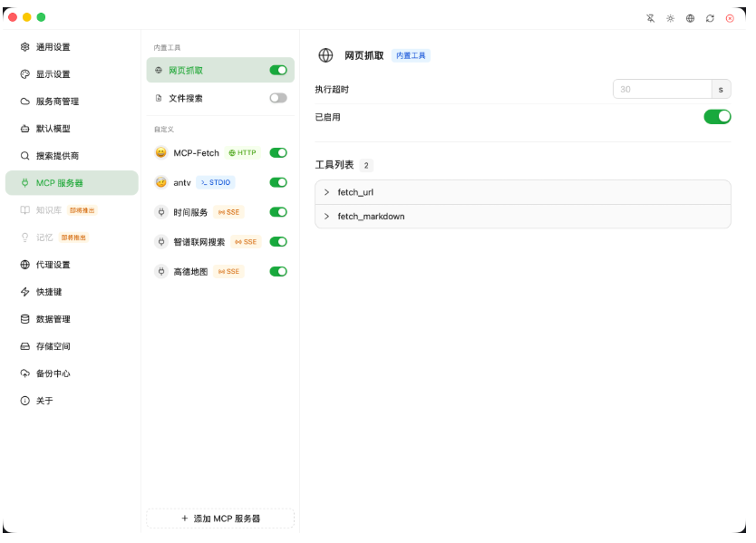This screenshot has width=756, height=543.
Task: Click the STDIO badge on antv
Action: click(x=216, y=182)
